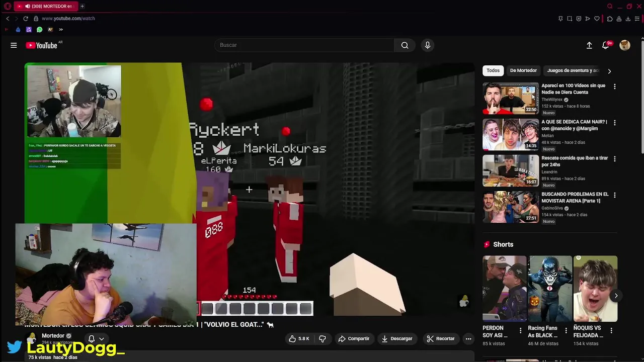Open Opera Flow send icon
This screenshot has width=644, height=362.
(588, 19)
